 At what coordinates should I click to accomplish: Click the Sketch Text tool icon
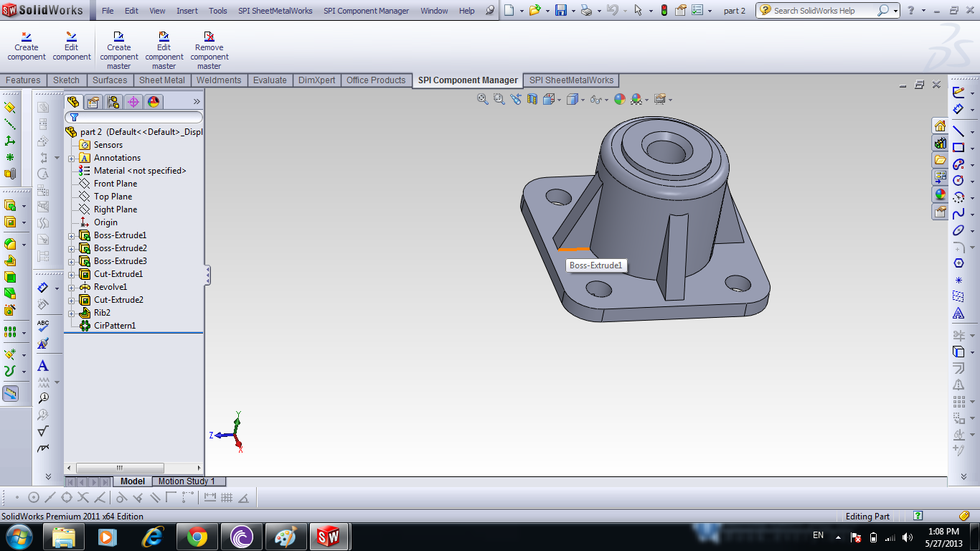958,314
